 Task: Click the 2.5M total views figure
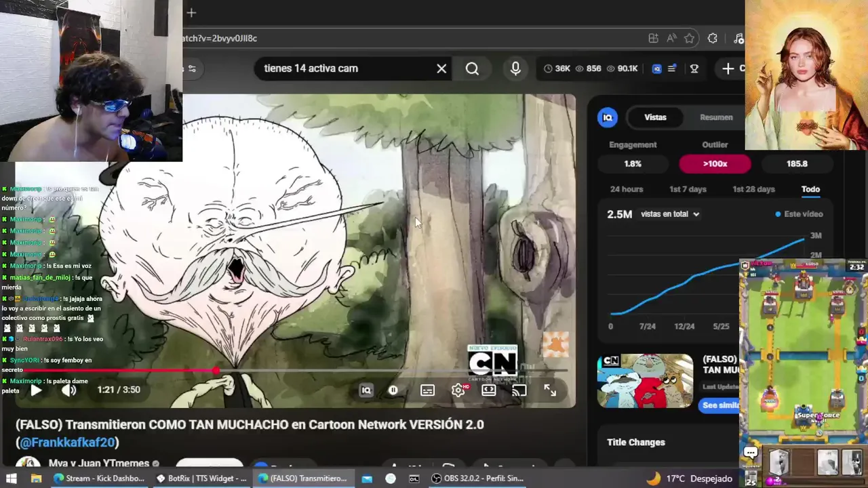(619, 214)
